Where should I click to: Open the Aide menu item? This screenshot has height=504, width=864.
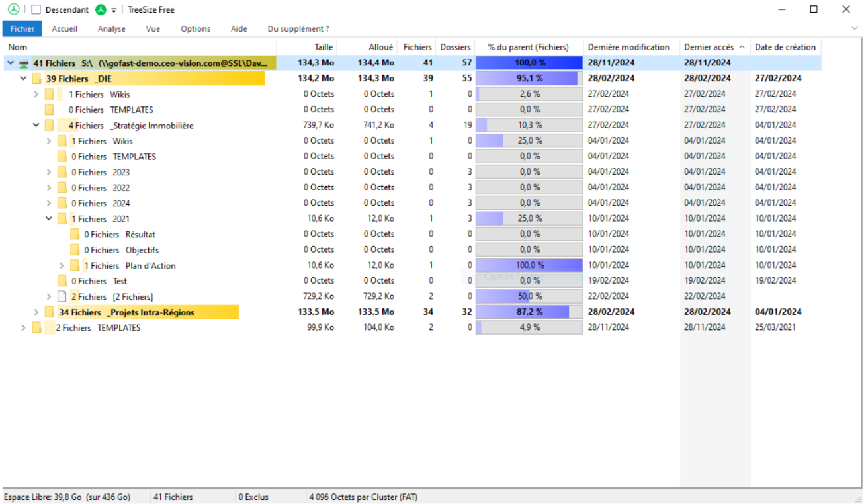pos(238,28)
